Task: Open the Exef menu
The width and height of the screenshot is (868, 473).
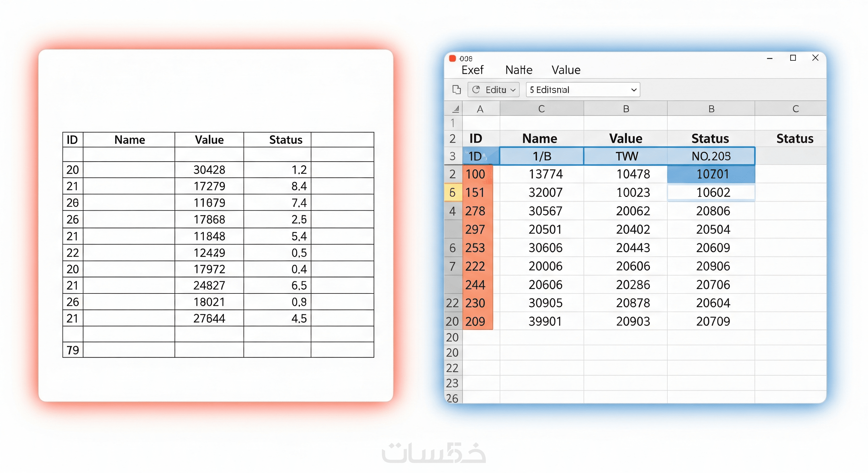Action: pyautogui.click(x=473, y=70)
